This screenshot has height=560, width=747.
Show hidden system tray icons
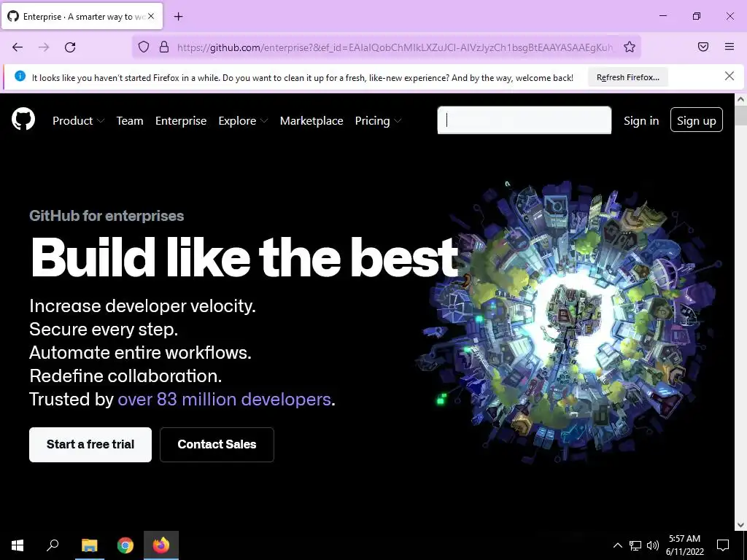pyautogui.click(x=617, y=545)
